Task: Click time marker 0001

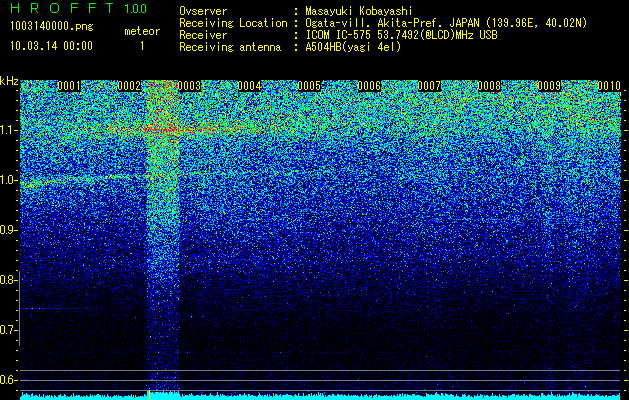Action: (x=69, y=86)
